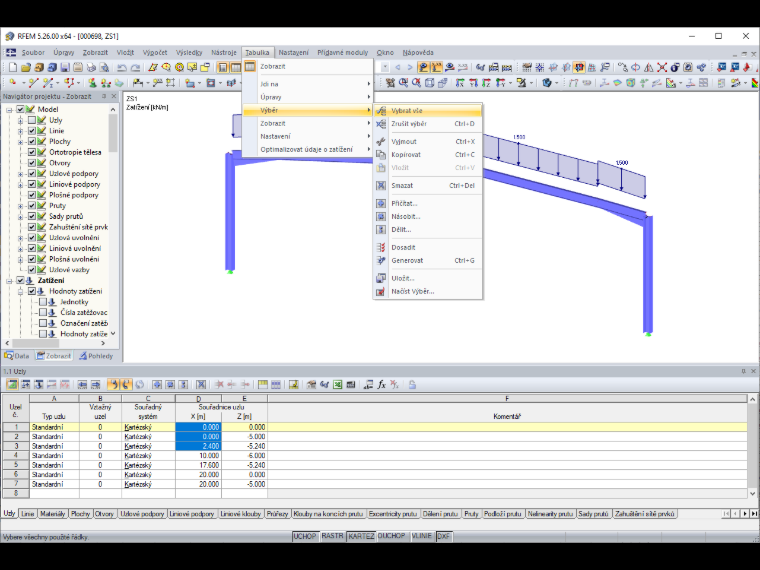Click the next load case arrow
Viewport: 760px width, 570px height.
410,67
